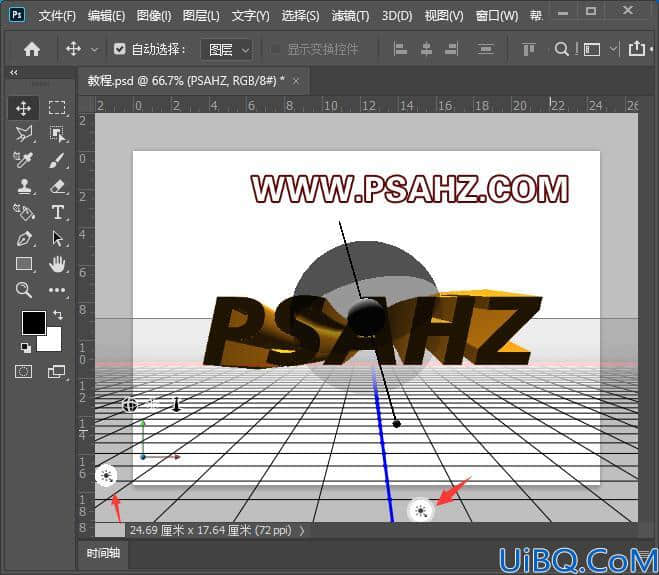Reset default foreground and background colors
Image resolution: width=659 pixels, height=575 pixels.
pos(26,348)
